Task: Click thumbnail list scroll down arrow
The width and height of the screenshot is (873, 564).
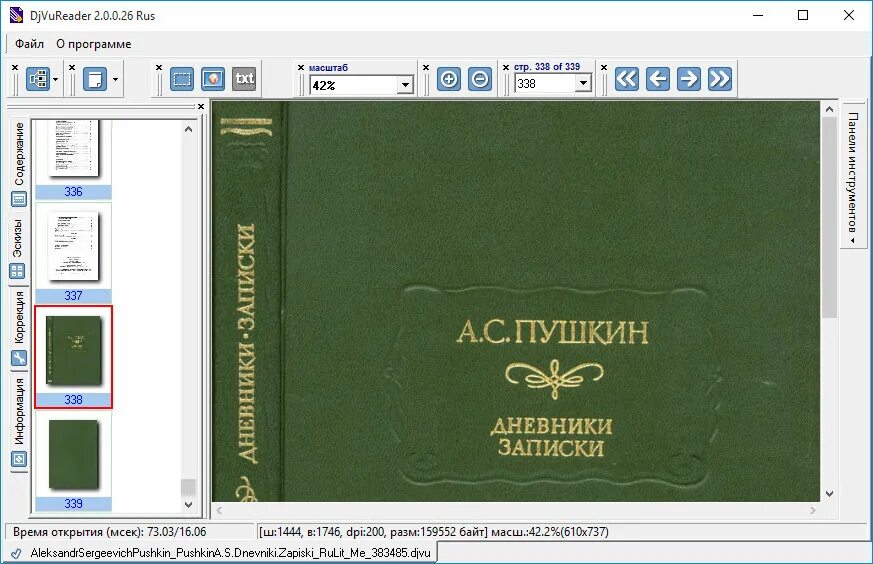Action: point(189,504)
